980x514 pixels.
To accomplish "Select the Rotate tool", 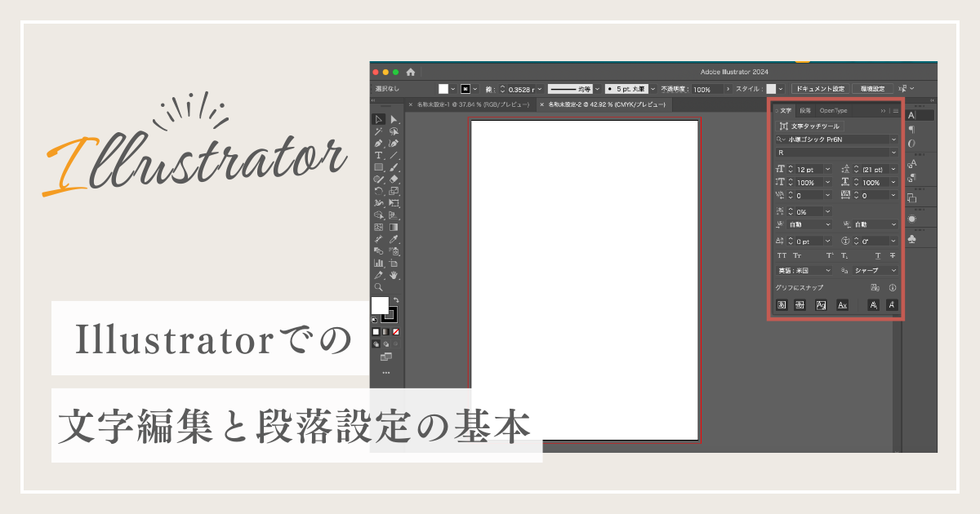I will [x=379, y=191].
